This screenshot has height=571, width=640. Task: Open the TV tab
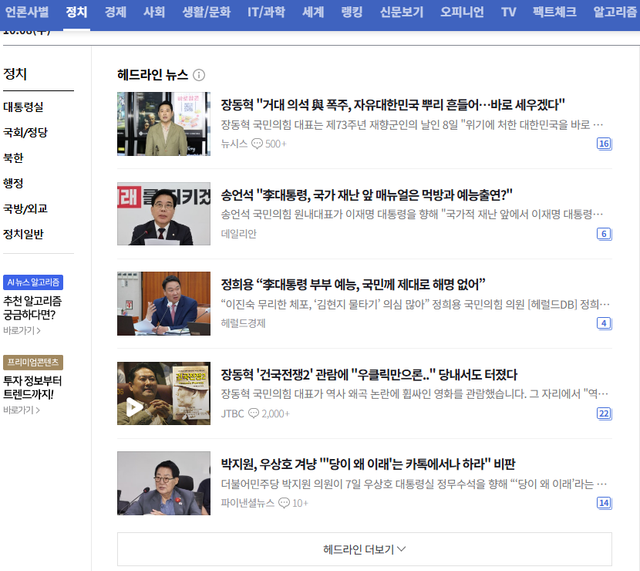[509, 12]
